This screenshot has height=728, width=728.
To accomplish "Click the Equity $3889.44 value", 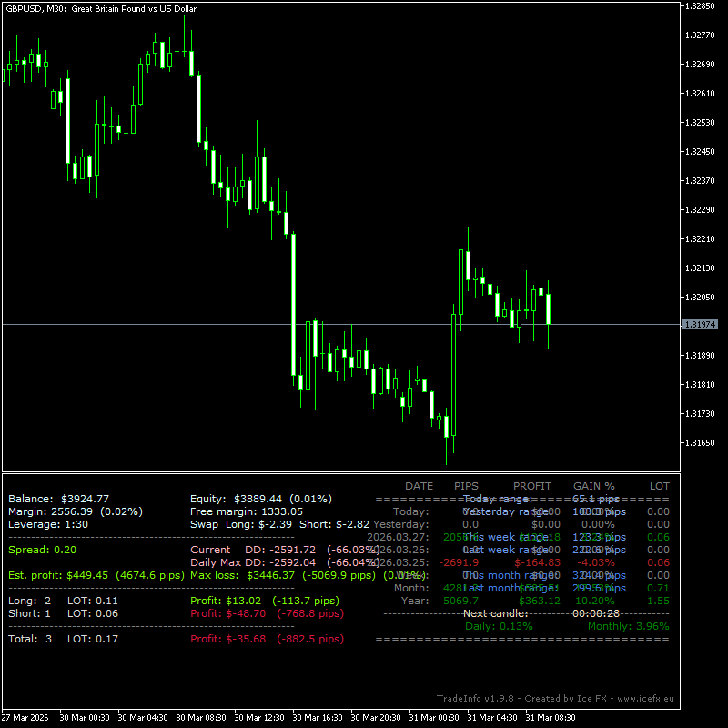I will pyautogui.click(x=260, y=499).
